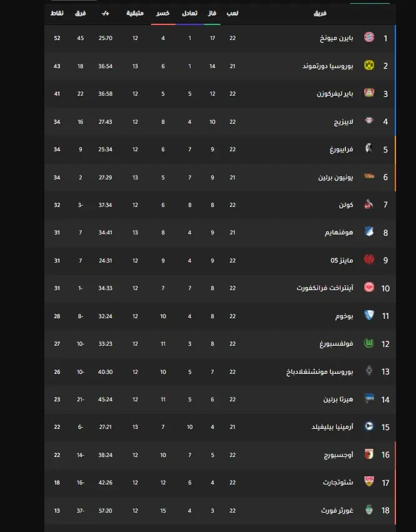This screenshot has width=416, height=532.
Task: Click the كولن row goal ratio 37:34
Action: (105, 205)
